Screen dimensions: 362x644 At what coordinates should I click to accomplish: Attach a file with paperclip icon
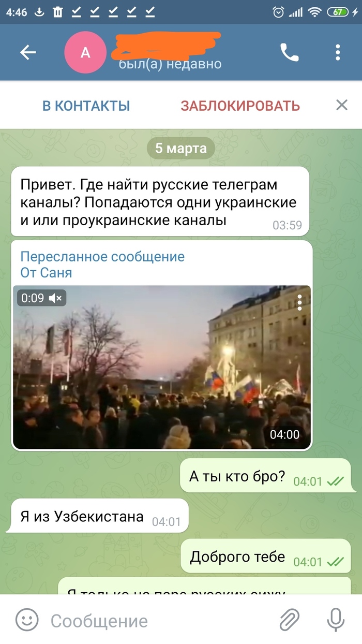pos(290,620)
